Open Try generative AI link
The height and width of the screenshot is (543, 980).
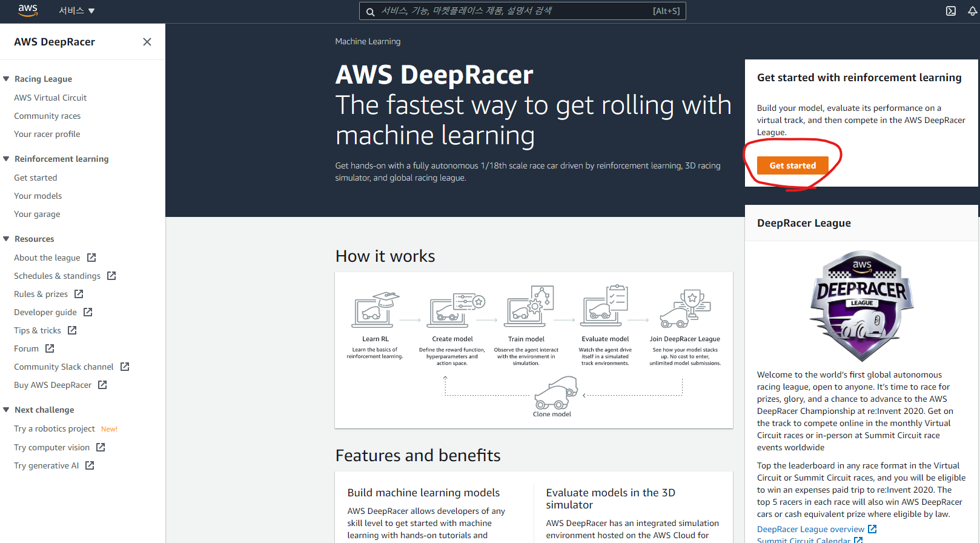(x=46, y=465)
